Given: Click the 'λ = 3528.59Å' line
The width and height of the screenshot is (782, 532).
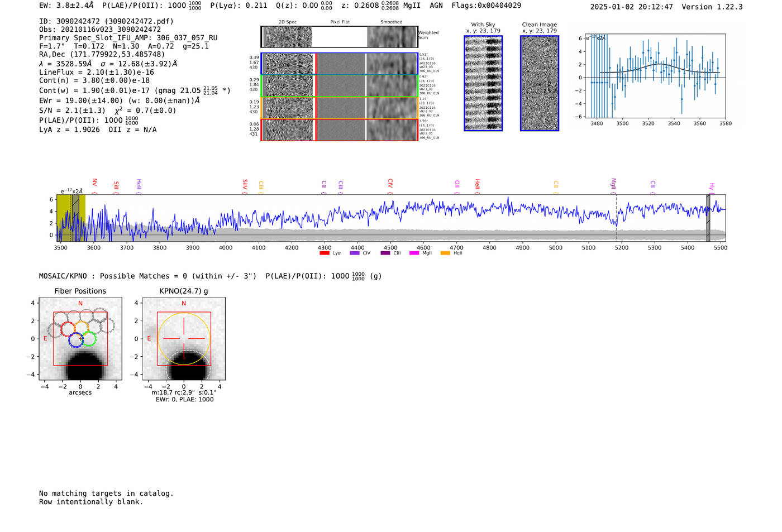Looking at the screenshot, I should [108, 64].
